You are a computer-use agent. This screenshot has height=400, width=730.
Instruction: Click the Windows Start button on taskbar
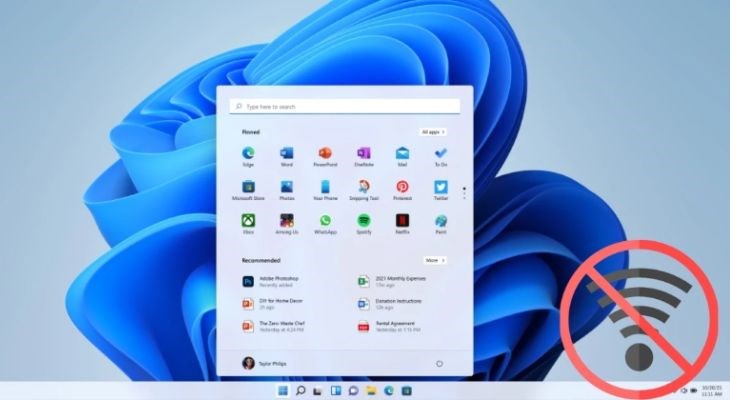283,391
